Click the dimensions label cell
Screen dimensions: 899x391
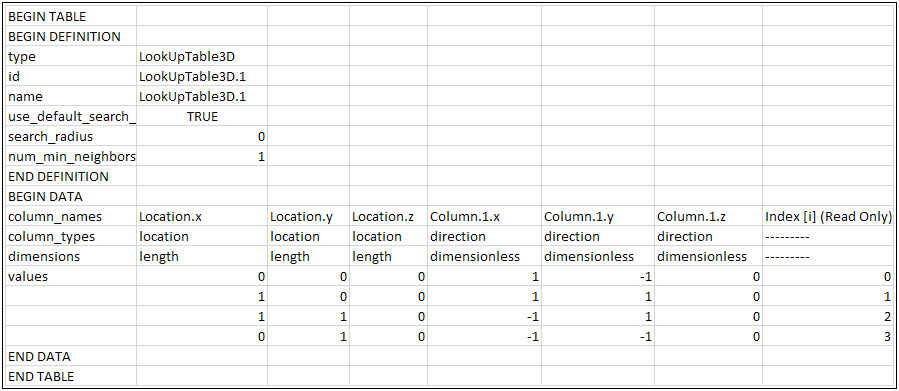pyautogui.click(x=71, y=256)
